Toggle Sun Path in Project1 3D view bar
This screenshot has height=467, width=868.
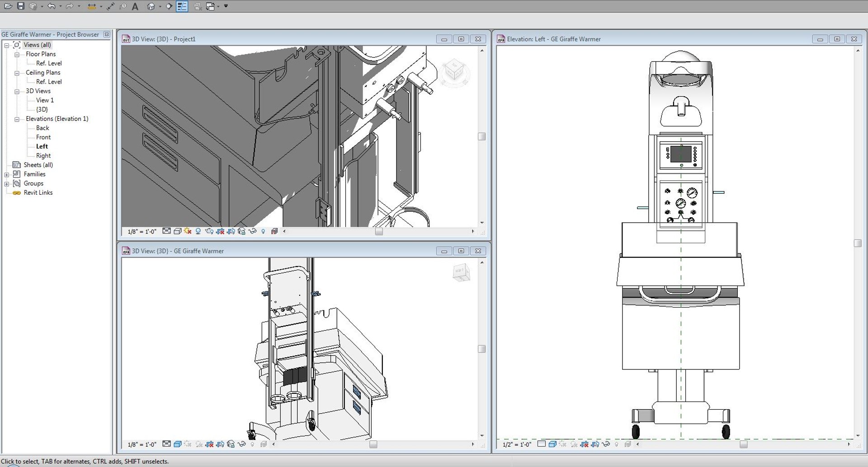click(x=188, y=231)
